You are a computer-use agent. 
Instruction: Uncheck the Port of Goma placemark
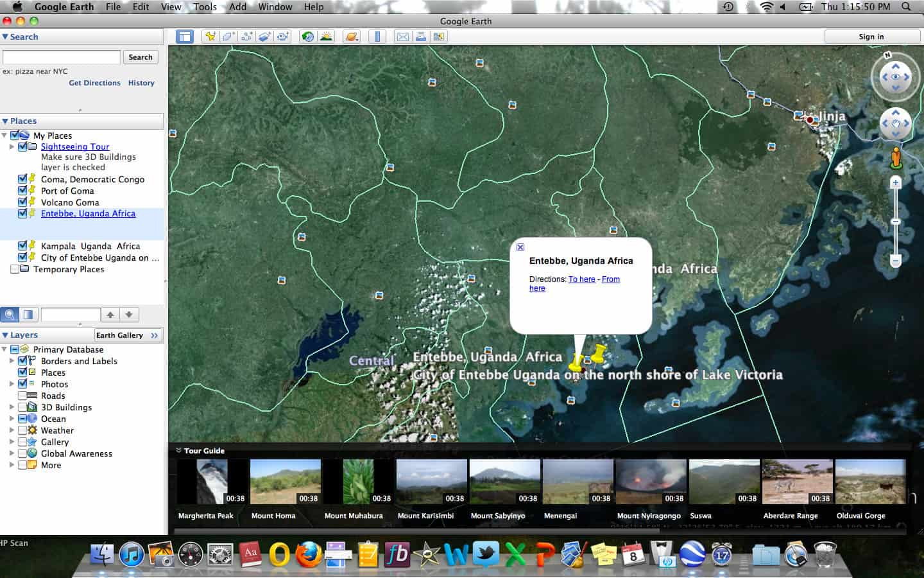22,191
